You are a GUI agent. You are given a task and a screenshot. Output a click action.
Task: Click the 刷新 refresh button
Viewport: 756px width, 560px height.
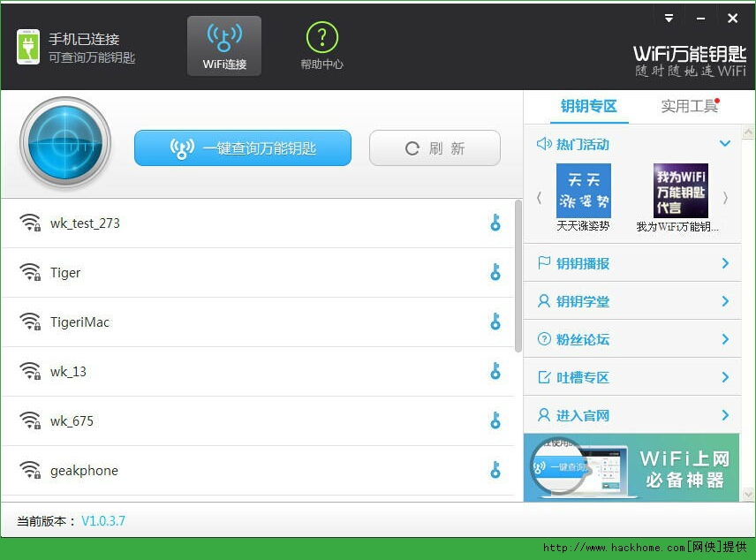(x=435, y=148)
